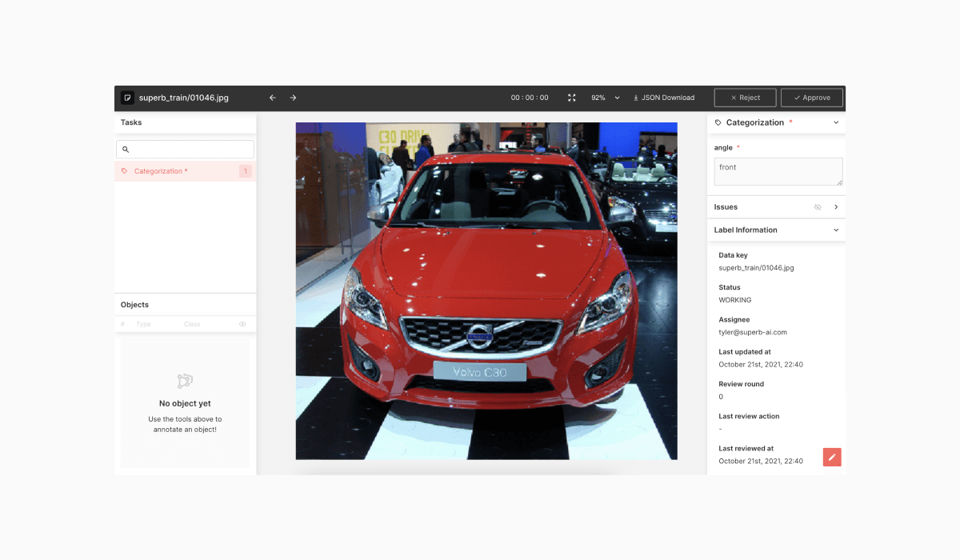Click the Type column header
This screenshot has width=960, height=560.
tap(143, 324)
